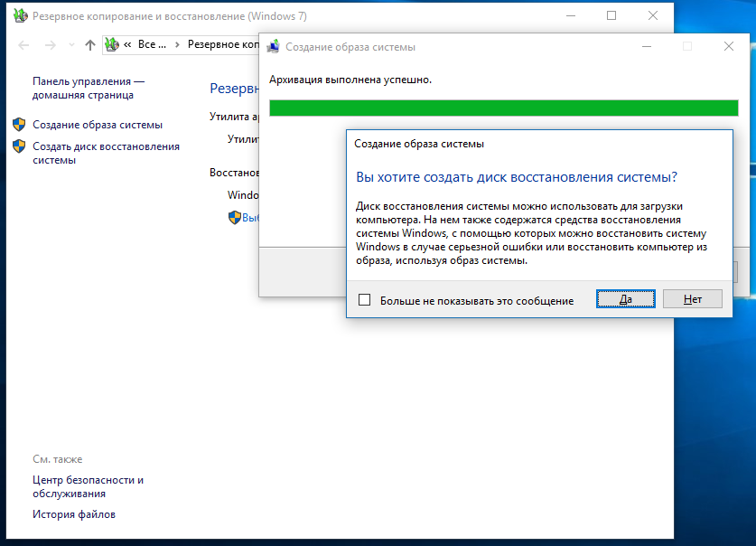Screen dimensions: 756x546
Task: Click the Back arrow in Control Panel window
Action: coord(23,45)
